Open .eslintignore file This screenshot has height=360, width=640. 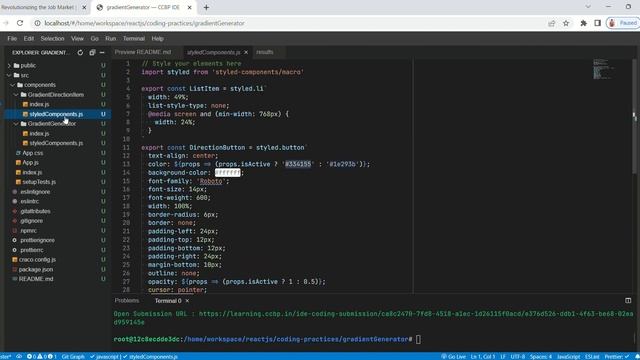(35, 192)
